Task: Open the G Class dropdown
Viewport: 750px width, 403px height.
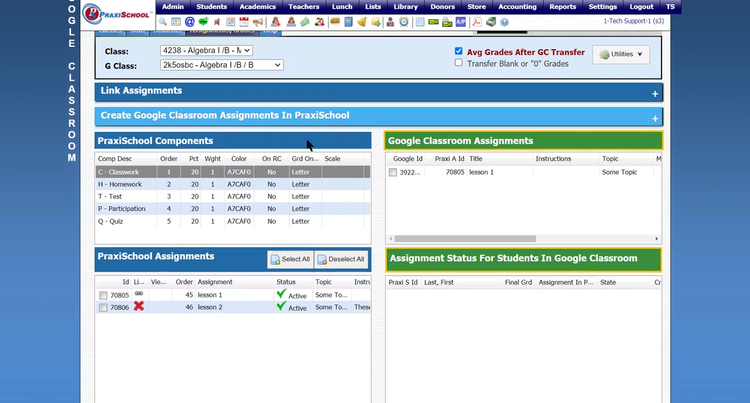Action: pos(221,65)
